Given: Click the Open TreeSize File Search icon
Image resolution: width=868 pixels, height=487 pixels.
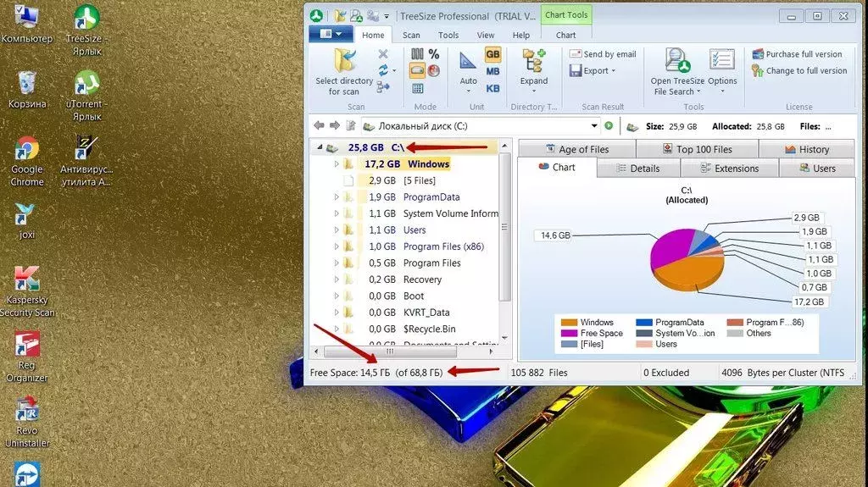Looking at the screenshot, I should point(677,61).
